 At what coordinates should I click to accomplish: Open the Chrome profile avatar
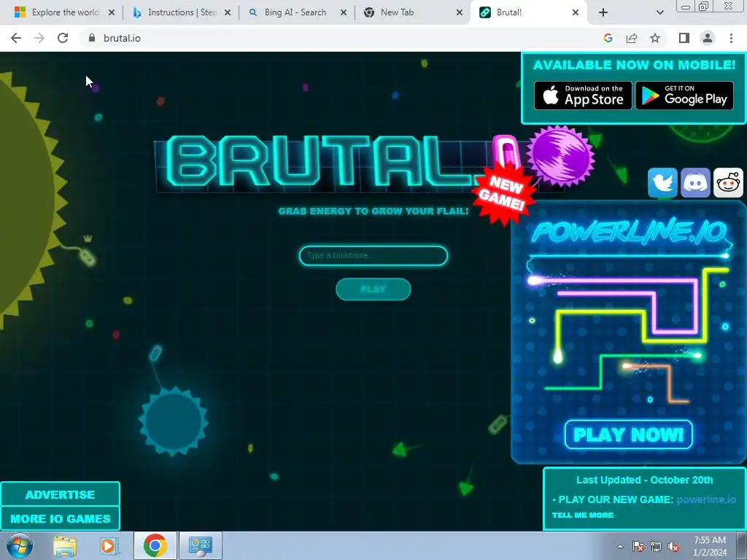point(708,38)
